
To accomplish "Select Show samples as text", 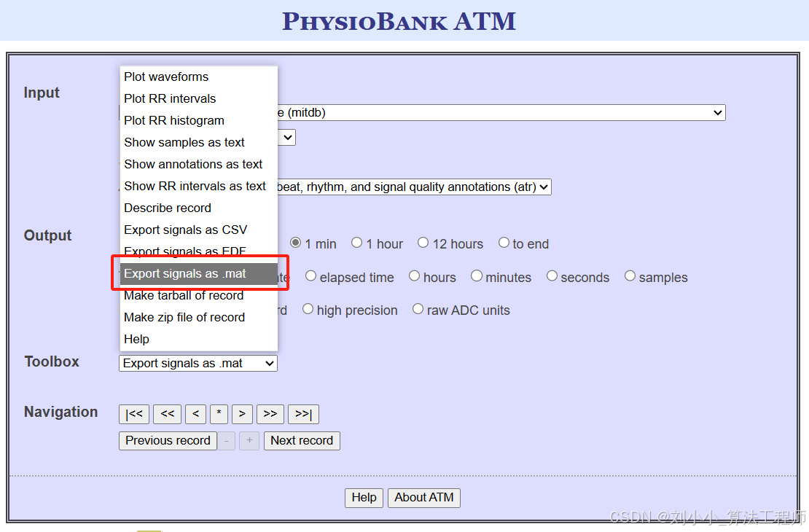I will [x=199, y=142].
